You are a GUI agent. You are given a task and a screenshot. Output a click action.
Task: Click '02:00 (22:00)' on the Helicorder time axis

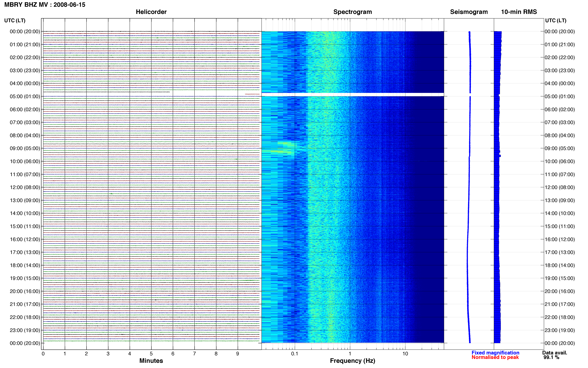(x=25, y=57)
